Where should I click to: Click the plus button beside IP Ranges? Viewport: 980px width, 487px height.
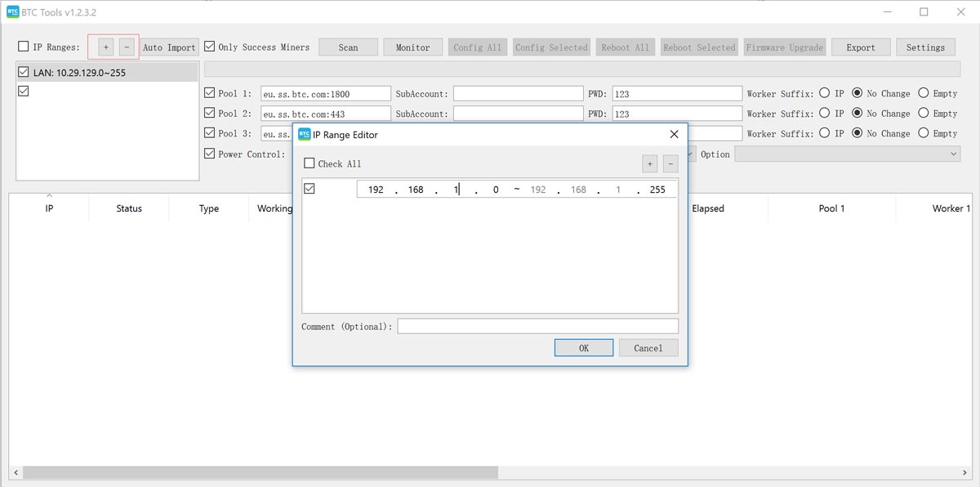pos(105,47)
